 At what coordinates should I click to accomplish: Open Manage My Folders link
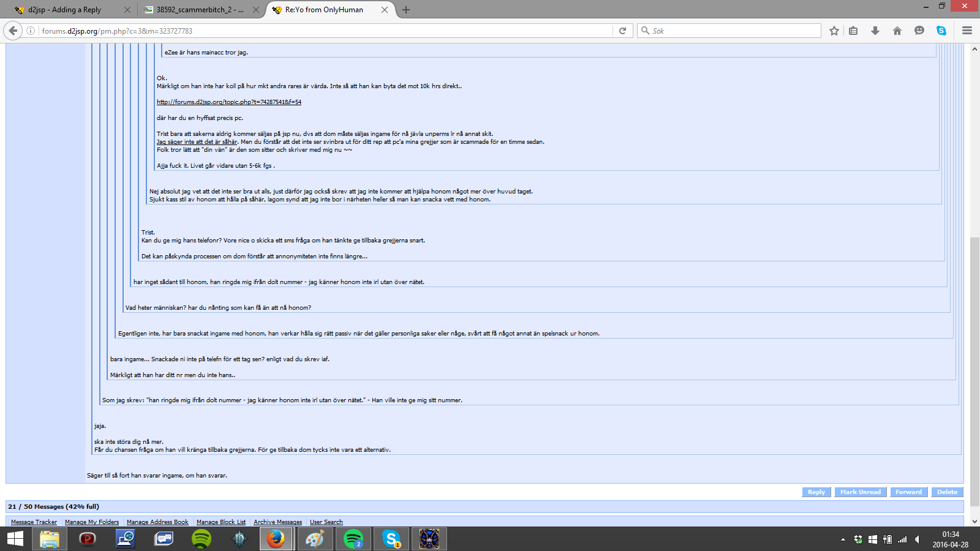point(92,522)
